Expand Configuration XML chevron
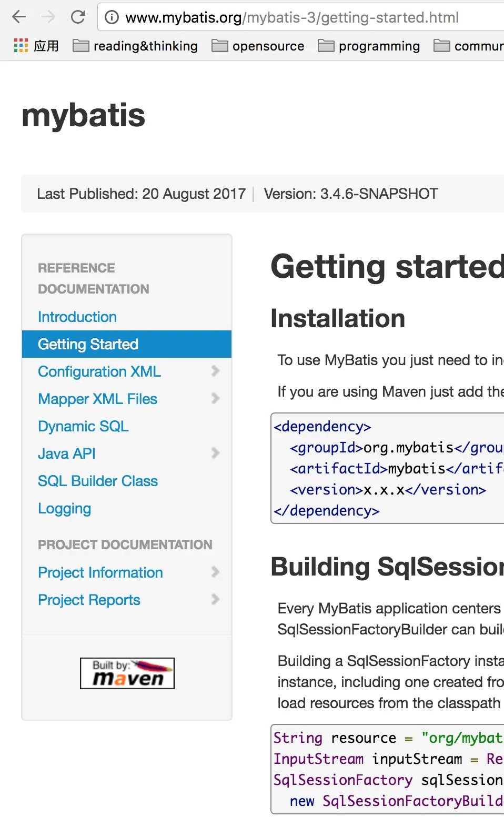 [215, 371]
